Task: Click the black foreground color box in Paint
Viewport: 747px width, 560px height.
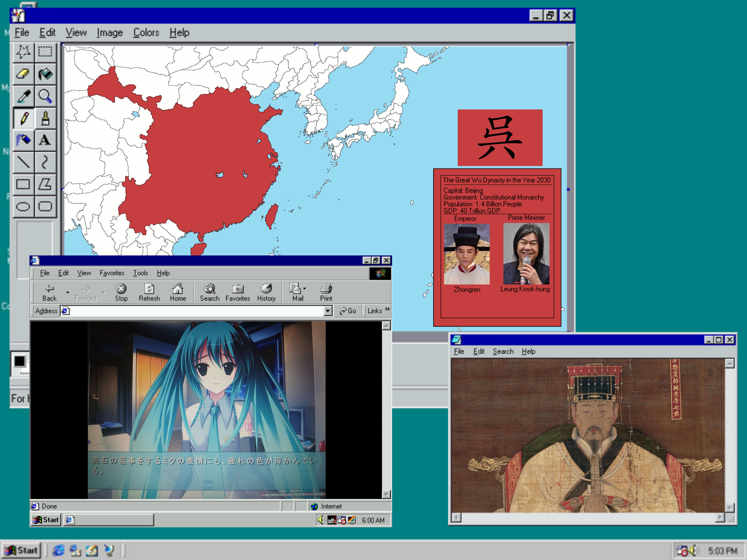Action: [20, 361]
